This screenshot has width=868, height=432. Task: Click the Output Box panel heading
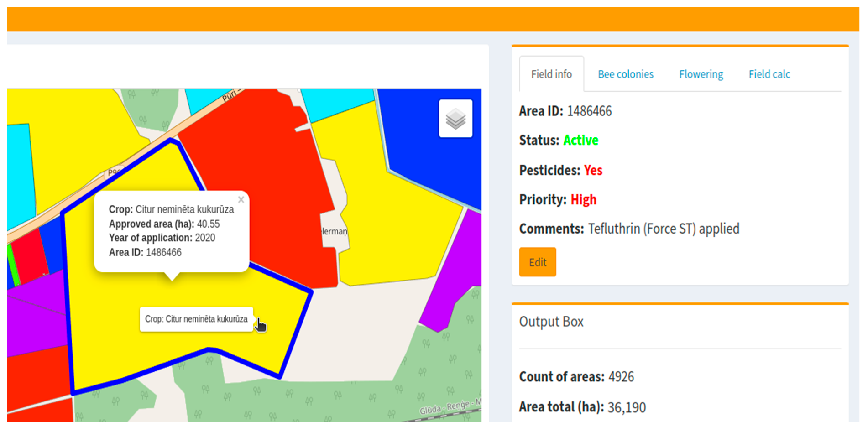tap(551, 322)
